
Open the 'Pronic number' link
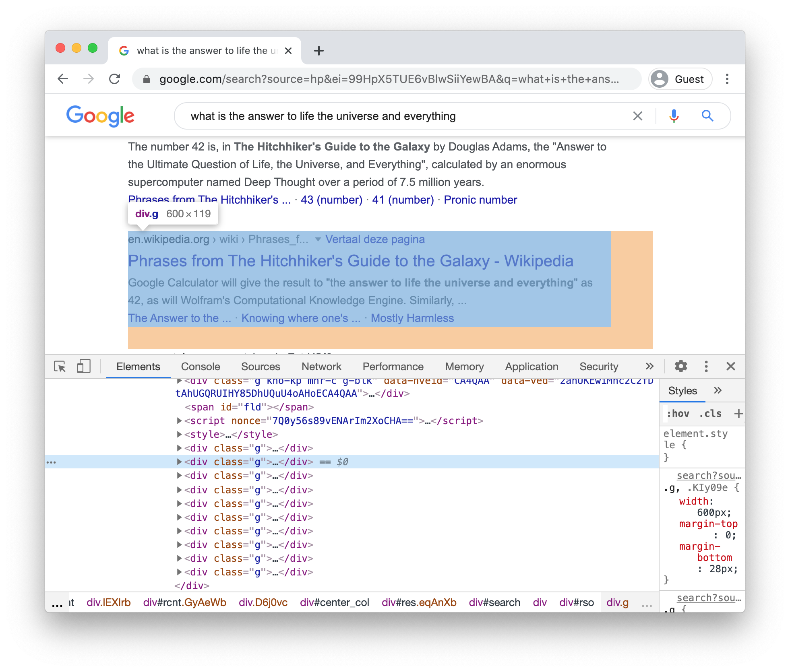480,200
